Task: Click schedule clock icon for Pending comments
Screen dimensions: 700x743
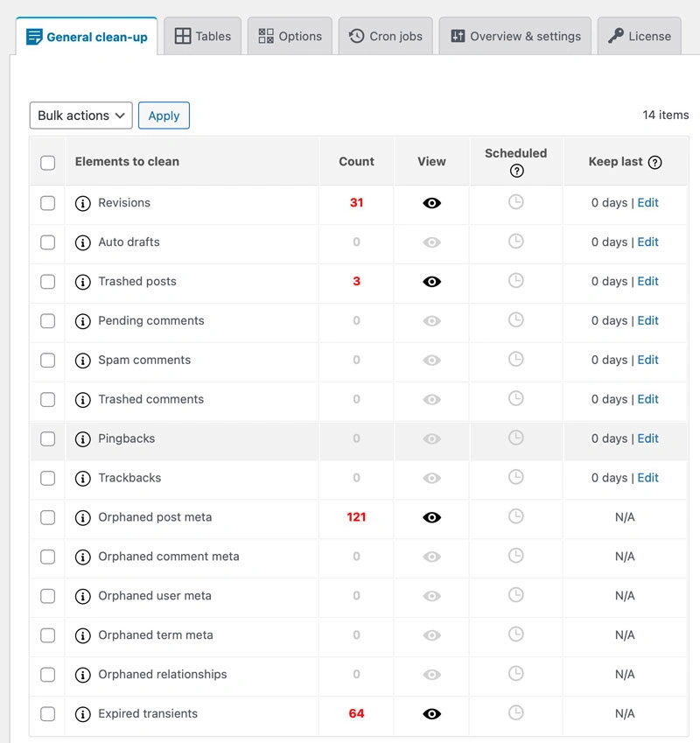Action: click(515, 319)
